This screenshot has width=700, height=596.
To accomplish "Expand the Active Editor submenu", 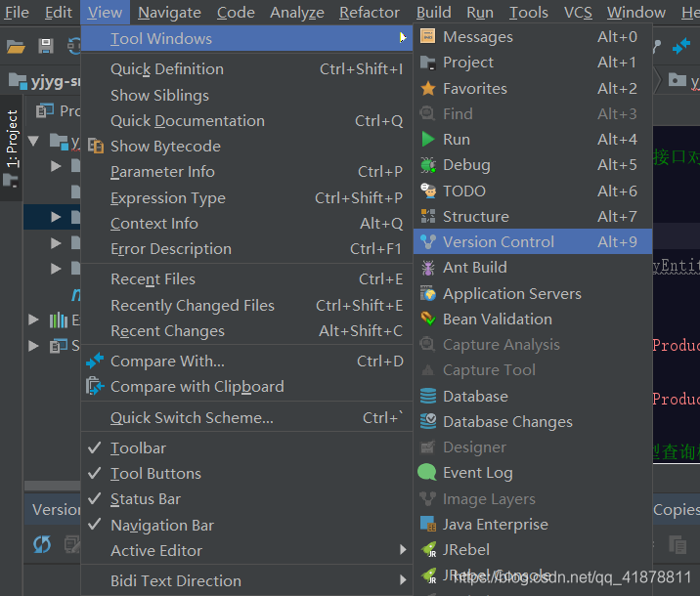I will tap(246, 550).
